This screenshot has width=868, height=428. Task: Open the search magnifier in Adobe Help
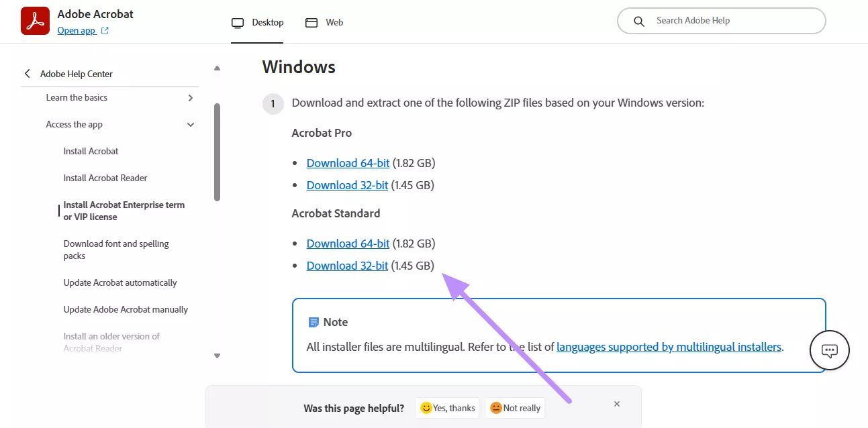pyautogui.click(x=638, y=21)
